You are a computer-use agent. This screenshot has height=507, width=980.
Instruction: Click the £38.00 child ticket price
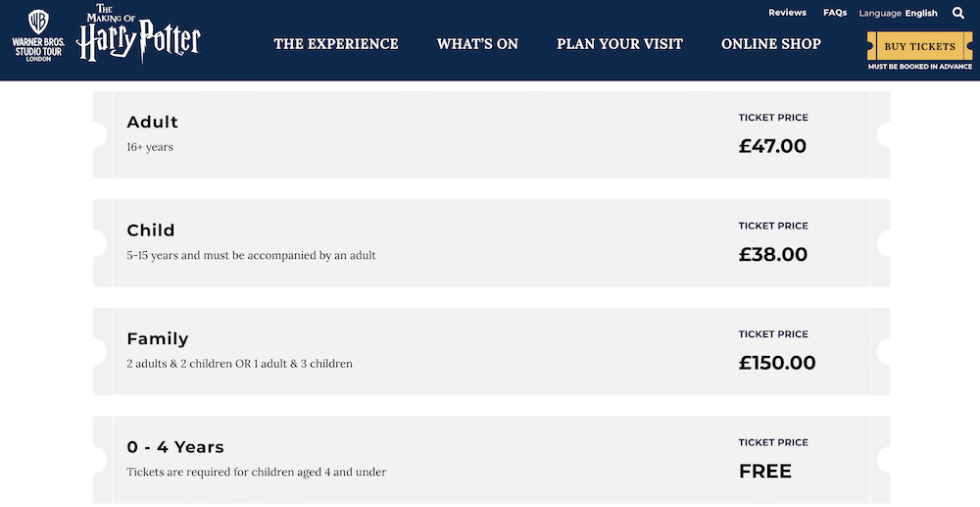773,255
